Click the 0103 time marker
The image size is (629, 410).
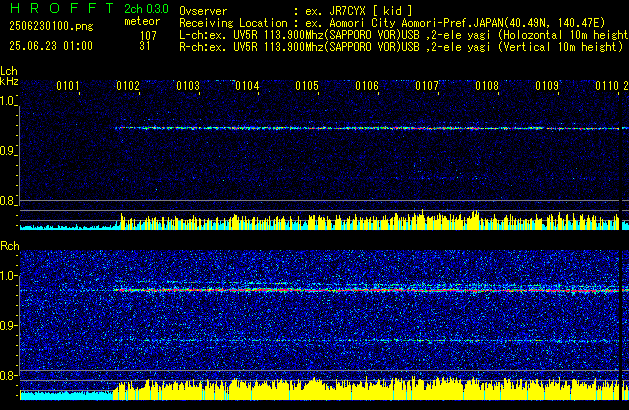click(188, 86)
